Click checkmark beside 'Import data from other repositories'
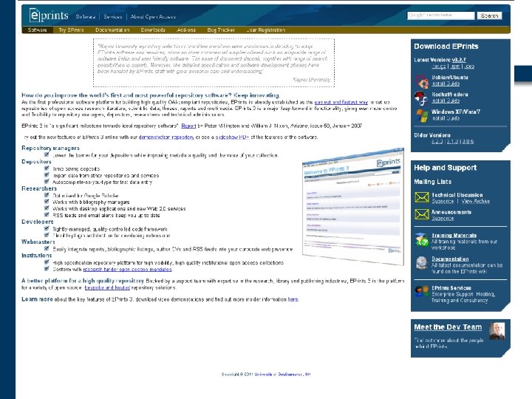The width and height of the screenshot is (532, 399). 47,175
